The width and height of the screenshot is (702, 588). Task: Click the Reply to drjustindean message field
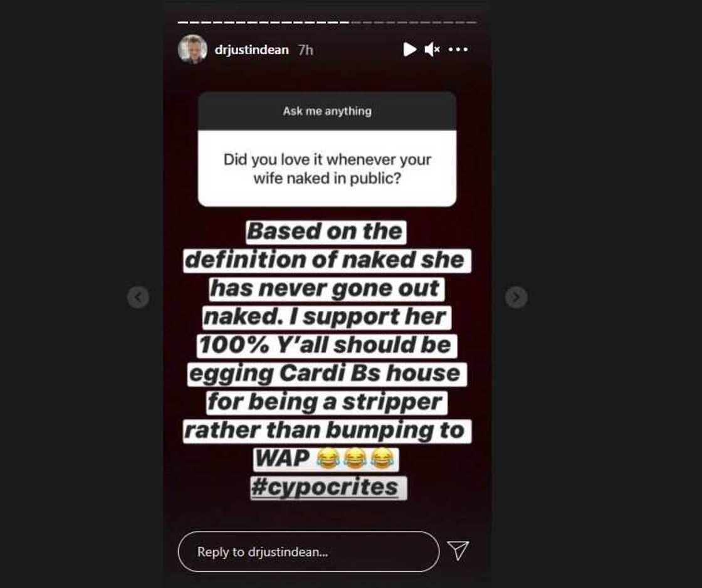(308, 552)
